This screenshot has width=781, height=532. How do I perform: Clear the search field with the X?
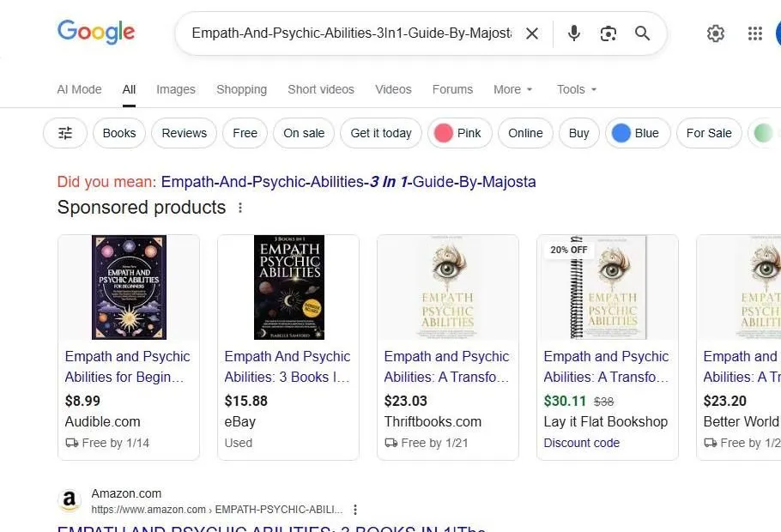(532, 33)
